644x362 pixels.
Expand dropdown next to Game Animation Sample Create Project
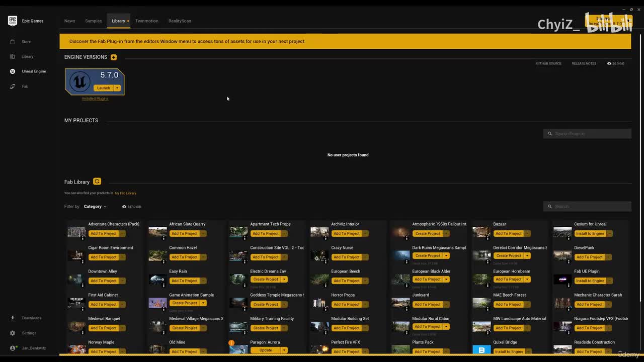[203, 303]
